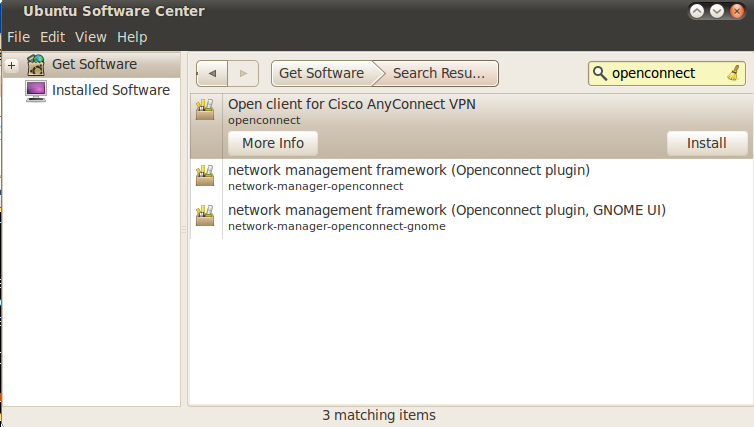Clear search with the broom icon
Image resolution: width=754 pixels, height=427 pixels.
coord(734,74)
